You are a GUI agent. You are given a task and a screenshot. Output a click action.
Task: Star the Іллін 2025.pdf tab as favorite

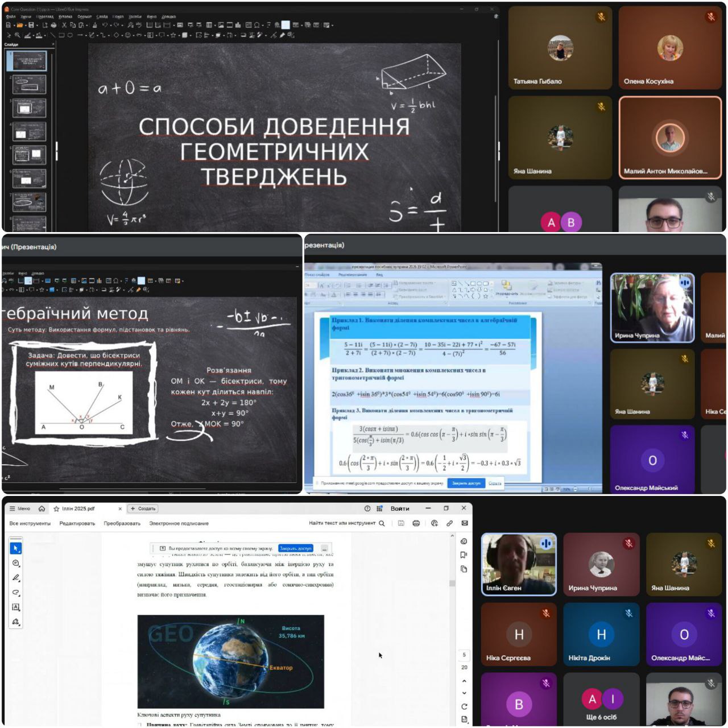[56, 509]
